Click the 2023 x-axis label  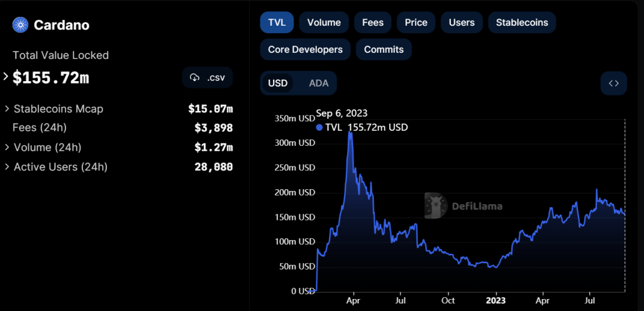[496, 300]
